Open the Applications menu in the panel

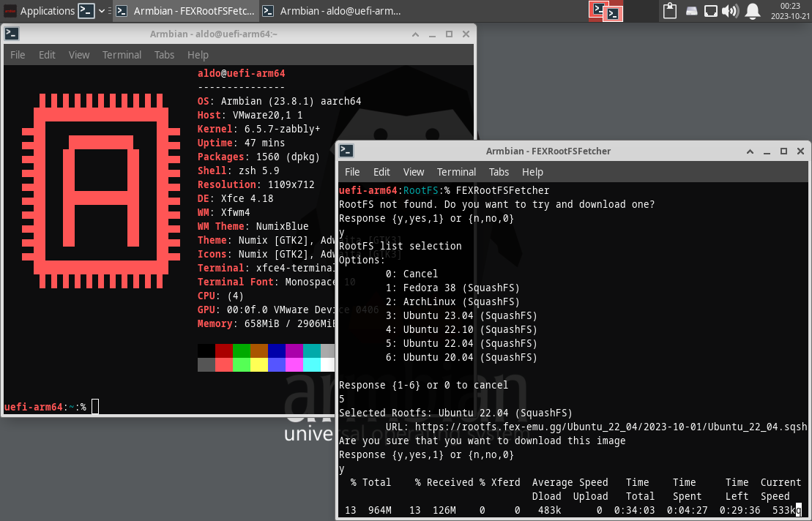40,11
